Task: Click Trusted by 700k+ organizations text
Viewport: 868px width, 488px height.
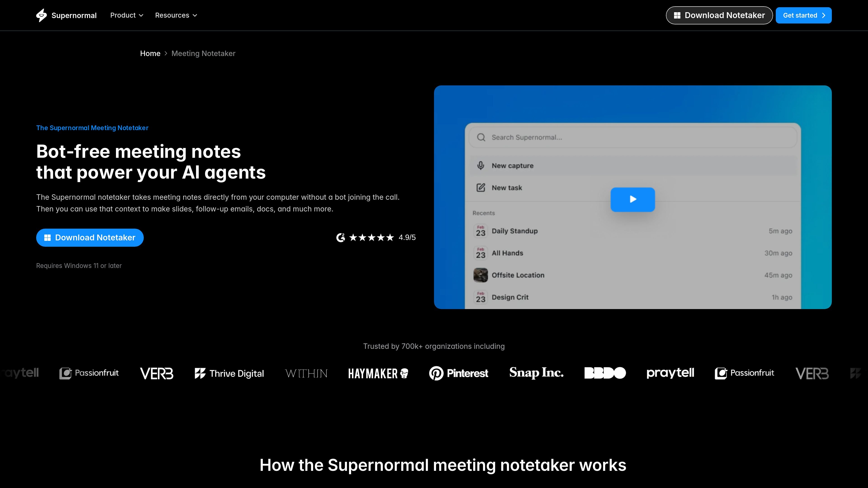Action: coord(434,346)
